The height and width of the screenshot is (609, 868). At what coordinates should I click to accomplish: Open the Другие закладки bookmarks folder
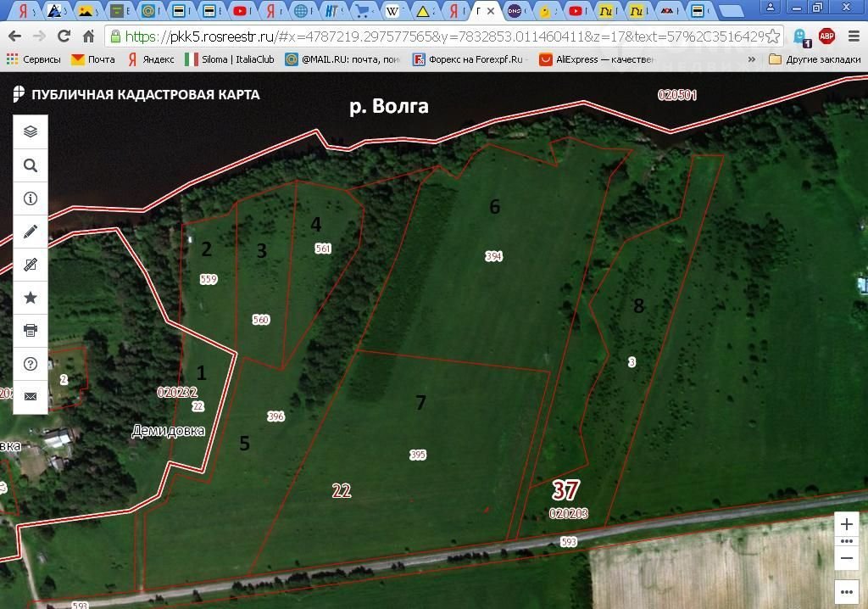click(811, 59)
